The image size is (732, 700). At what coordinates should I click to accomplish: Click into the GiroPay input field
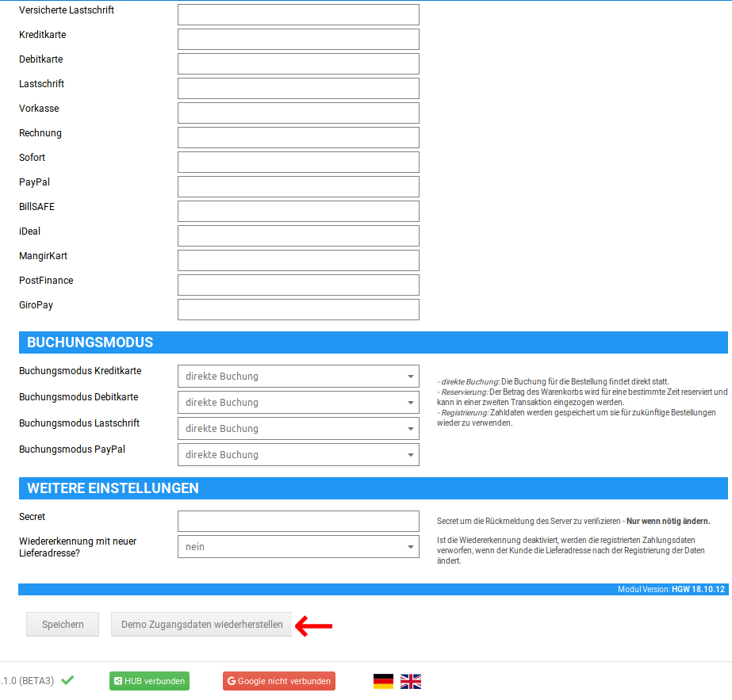click(298, 310)
